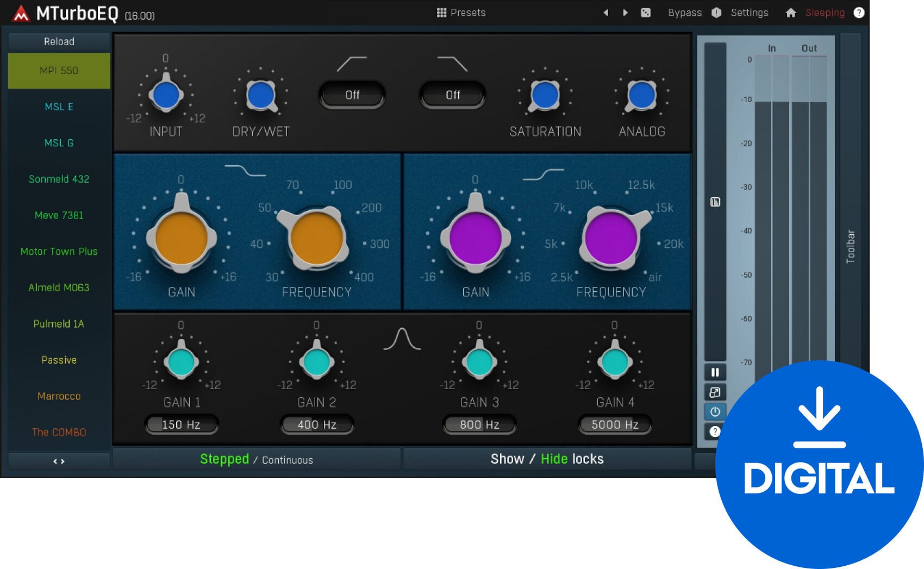The image size is (924, 569).
Task: Open the Settings menu
Action: (748, 12)
